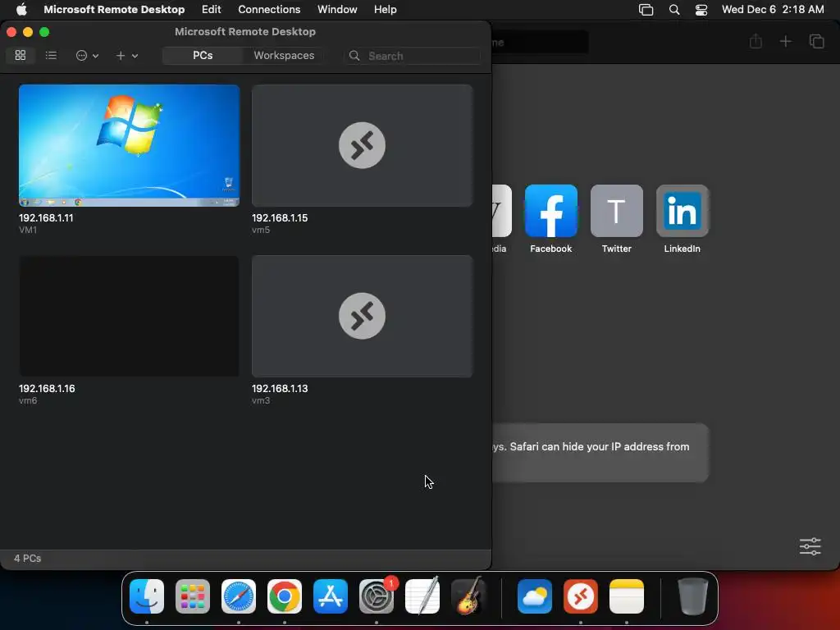Open Microsoft Remote Desktop from the Dock

click(581, 596)
